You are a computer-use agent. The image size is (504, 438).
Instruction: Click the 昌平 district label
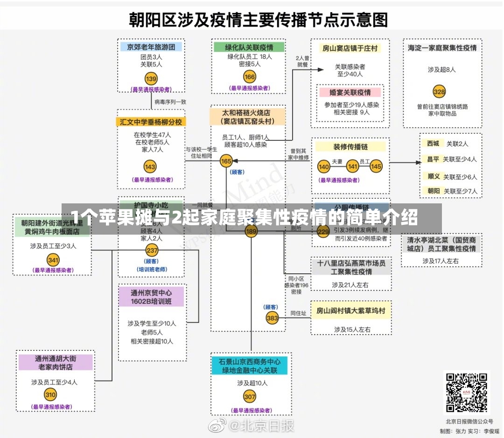433,159
